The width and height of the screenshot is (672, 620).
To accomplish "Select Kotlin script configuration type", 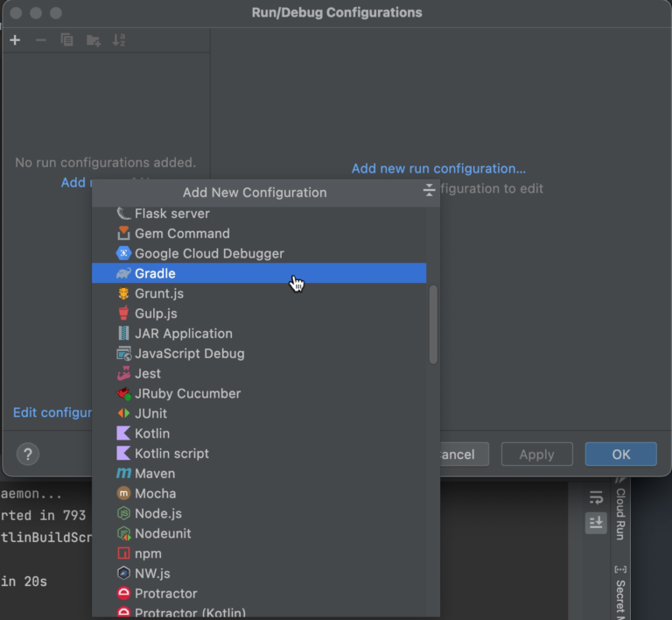I will point(171,454).
